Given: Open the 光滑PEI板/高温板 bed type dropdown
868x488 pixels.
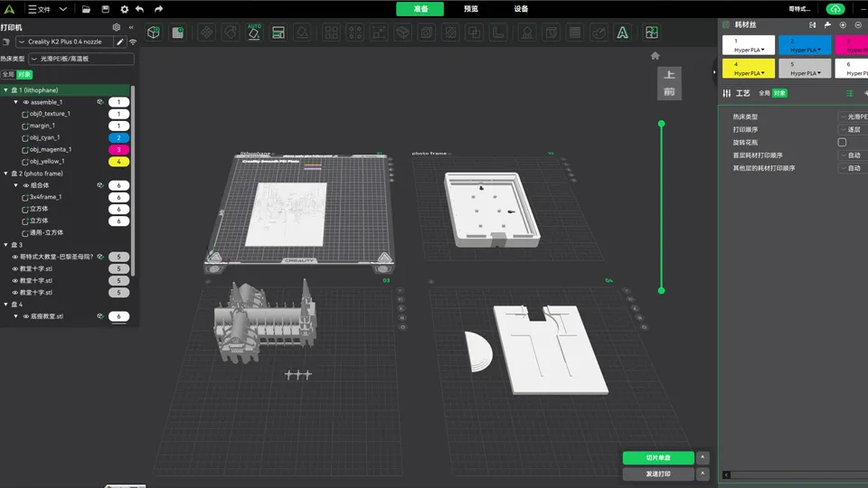Looking at the screenshot, I should pyautogui.click(x=80, y=59).
